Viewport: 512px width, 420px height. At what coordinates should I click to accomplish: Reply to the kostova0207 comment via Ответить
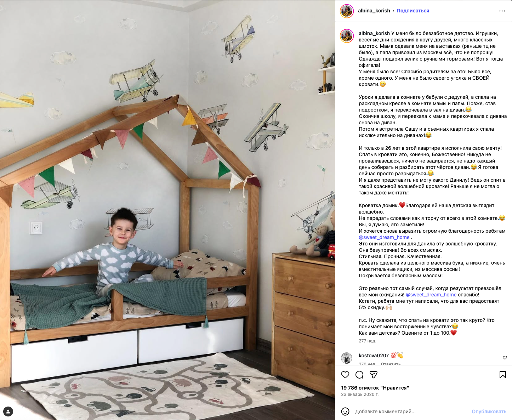[x=391, y=364]
